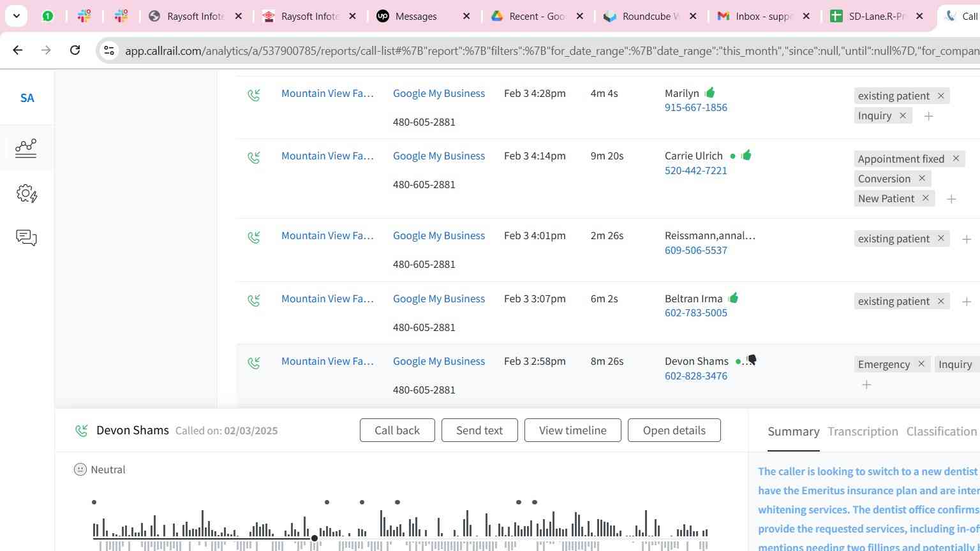The image size is (980, 551).
Task: Jump to first highlight marker on waveform
Action: (94, 502)
